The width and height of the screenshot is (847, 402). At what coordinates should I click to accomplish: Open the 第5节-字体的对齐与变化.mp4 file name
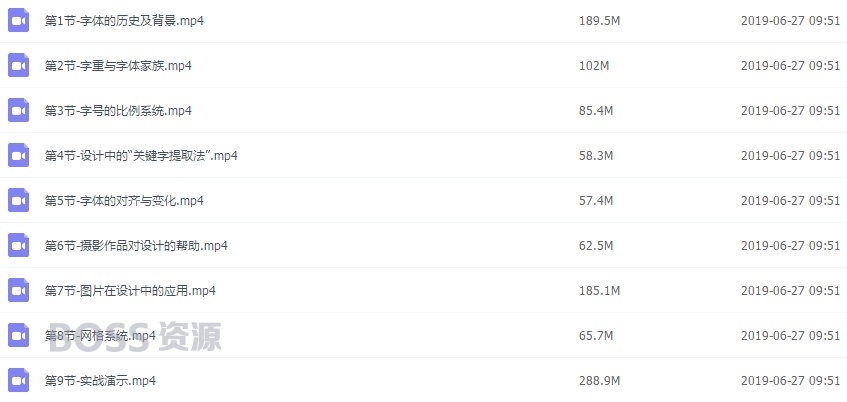(x=124, y=200)
